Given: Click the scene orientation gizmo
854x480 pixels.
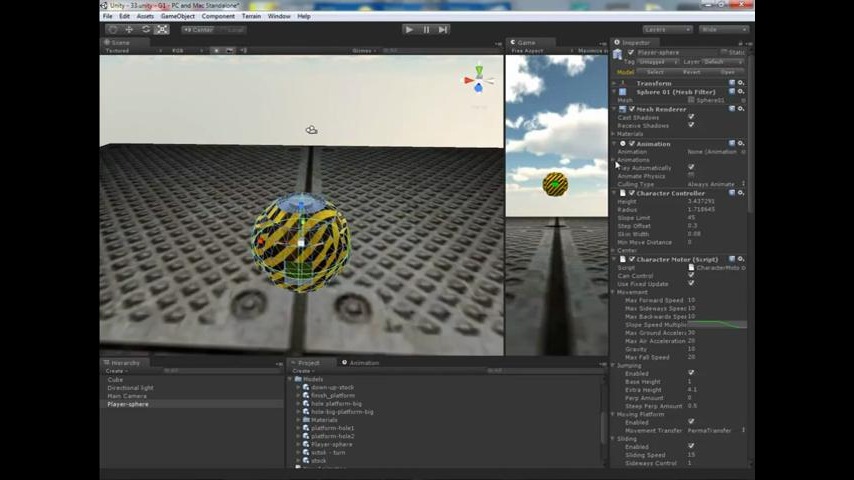Looking at the screenshot, I should (x=478, y=80).
